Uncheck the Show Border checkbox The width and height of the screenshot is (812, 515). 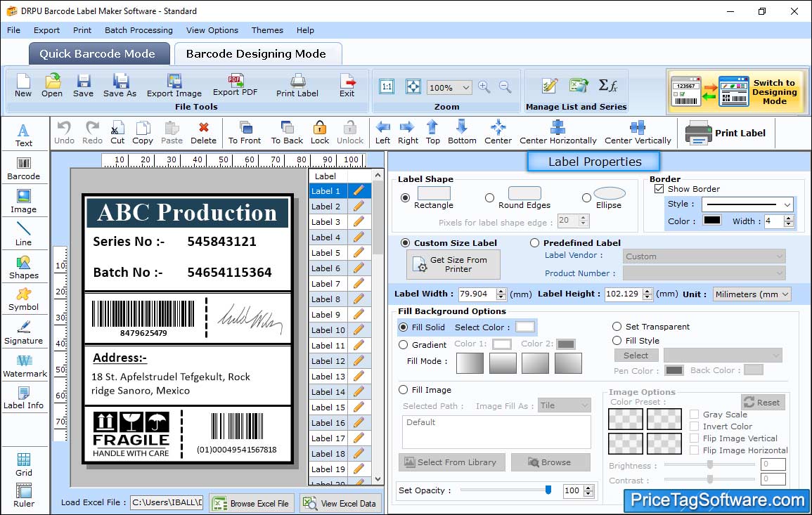659,188
